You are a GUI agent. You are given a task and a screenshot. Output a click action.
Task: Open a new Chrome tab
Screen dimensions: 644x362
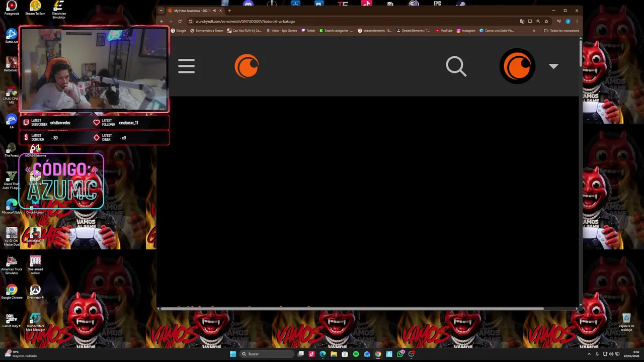pyautogui.click(x=229, y=11)
